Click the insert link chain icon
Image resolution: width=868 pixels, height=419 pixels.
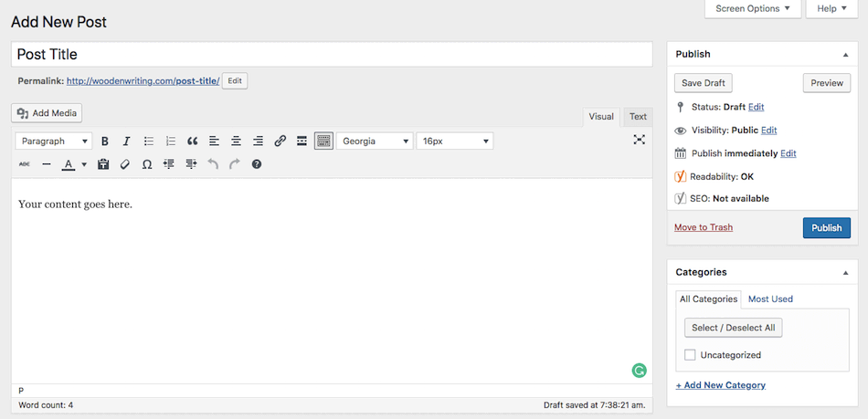[281, 141]
